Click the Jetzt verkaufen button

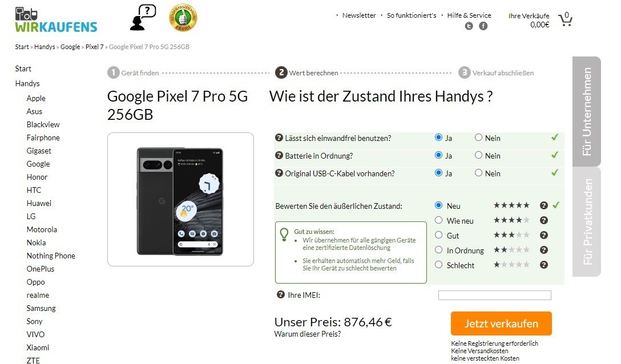[x=501, y=323]
